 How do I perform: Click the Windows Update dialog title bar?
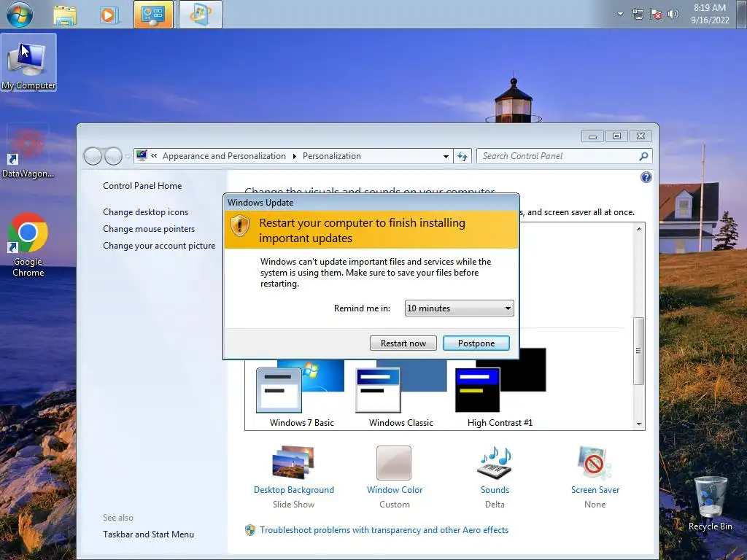[371, 203]
